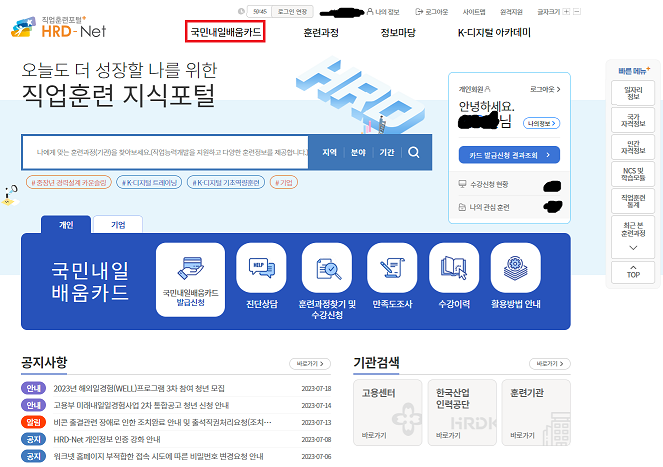Click the 로그인 연장 button
The image size is (663, 467).
pyautogui.click(x=292, y=12)
